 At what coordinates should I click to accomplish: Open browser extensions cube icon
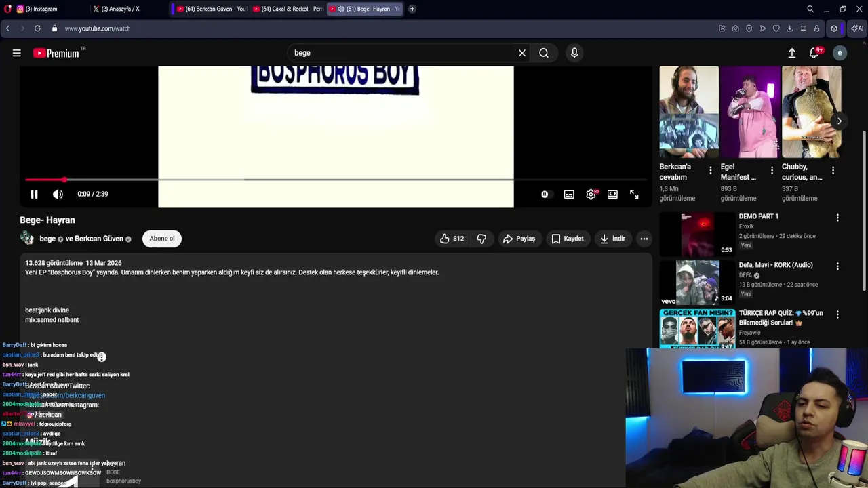click(834, 28)
